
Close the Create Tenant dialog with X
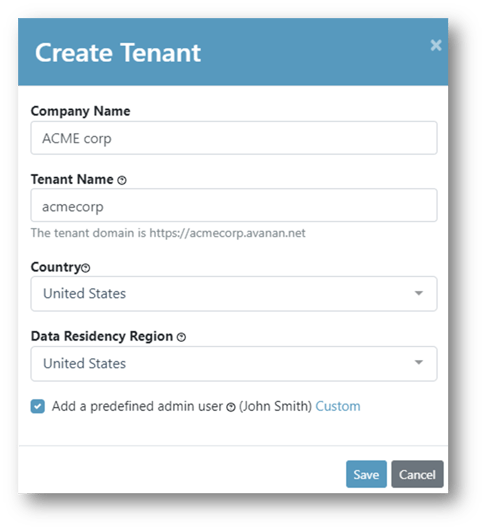click(x=436, y=45)
